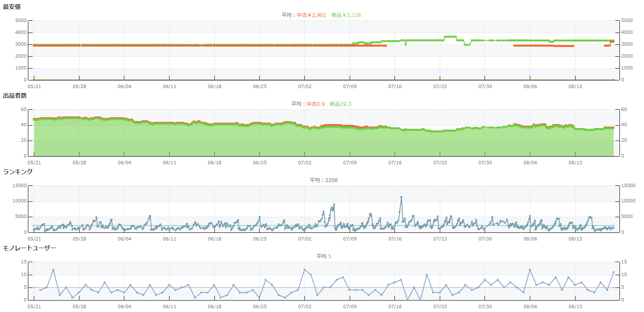Viewport: 644px width, 312px height.
Task: Click the ランキング chart title
Action: point(18,172)
